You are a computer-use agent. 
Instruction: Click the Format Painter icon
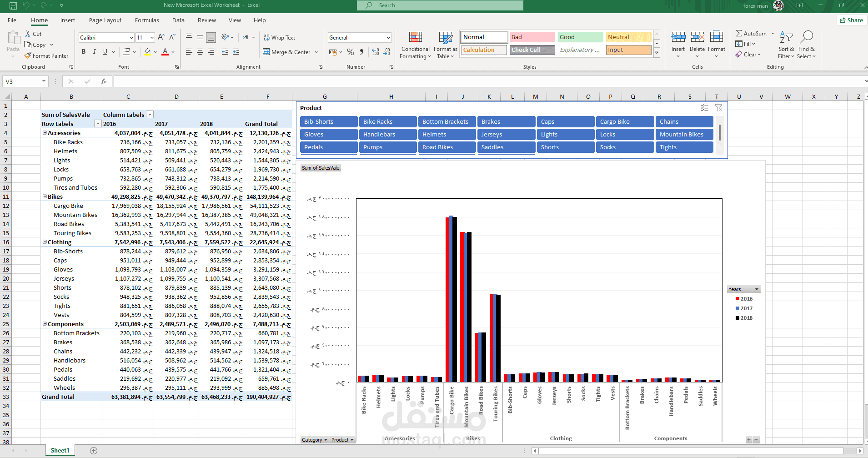(x=28, y=55)
